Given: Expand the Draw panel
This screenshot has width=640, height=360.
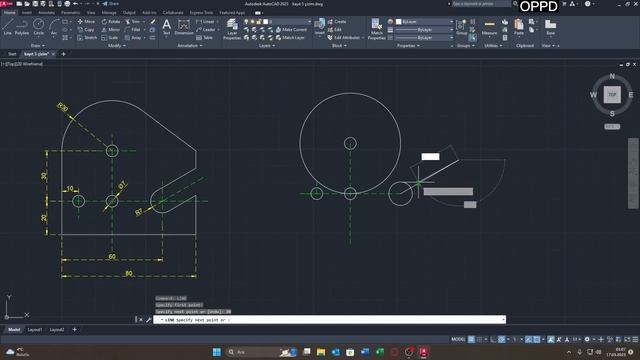Looking at the screenshot, I should point(38,46).
